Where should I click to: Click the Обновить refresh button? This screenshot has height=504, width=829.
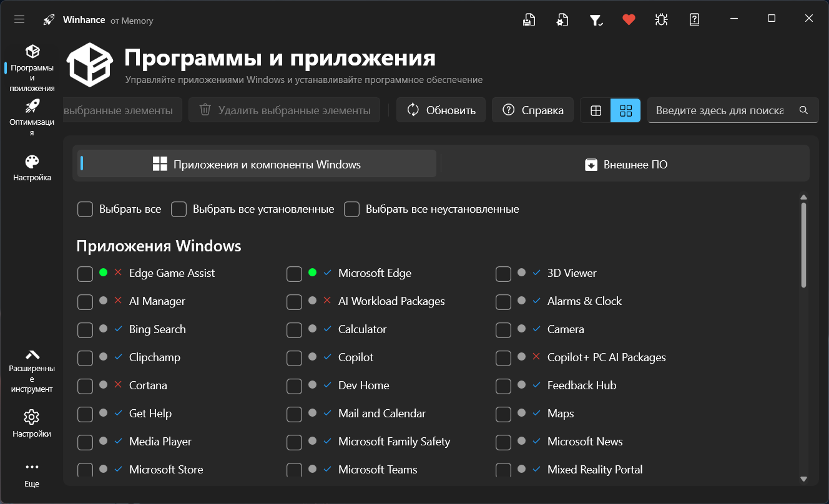(441, 110)
